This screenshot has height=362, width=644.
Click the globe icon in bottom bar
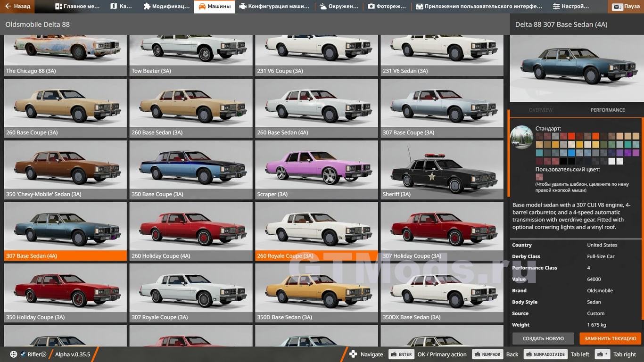coord(13,354)
